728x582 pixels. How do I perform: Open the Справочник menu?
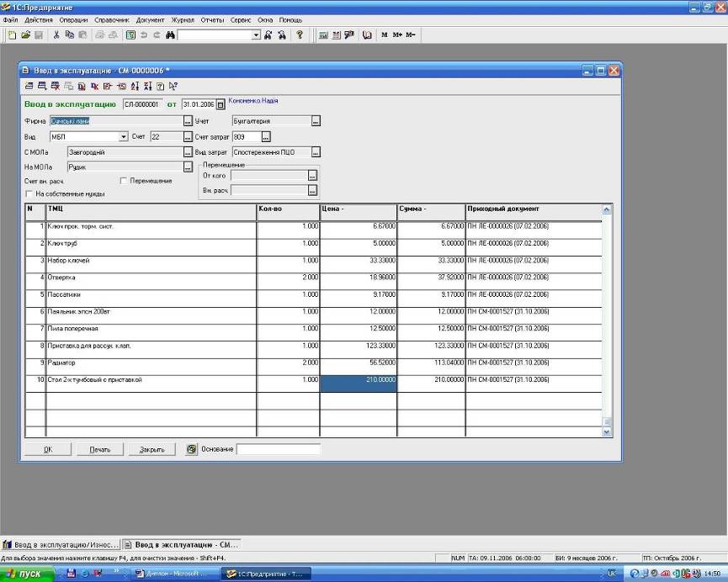pyautogui.click(x=112, y=19)
